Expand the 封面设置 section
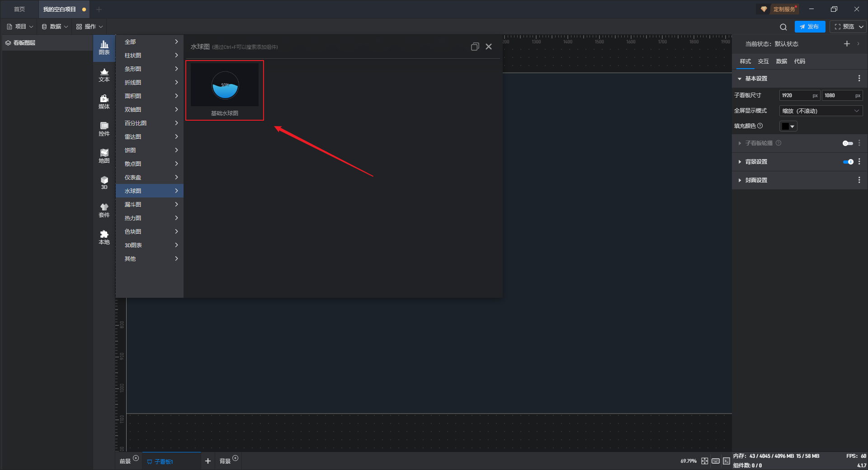 (x=740, y=180)
